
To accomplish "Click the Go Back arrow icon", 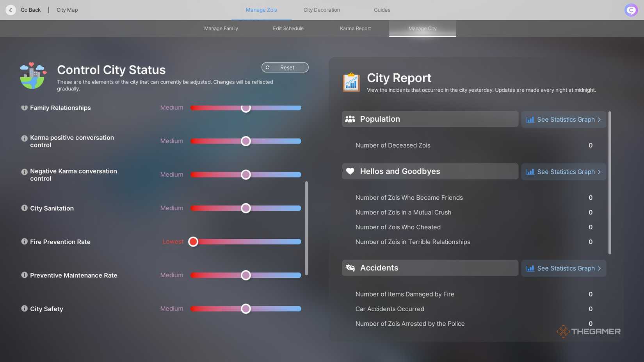I will click(11, 10).
